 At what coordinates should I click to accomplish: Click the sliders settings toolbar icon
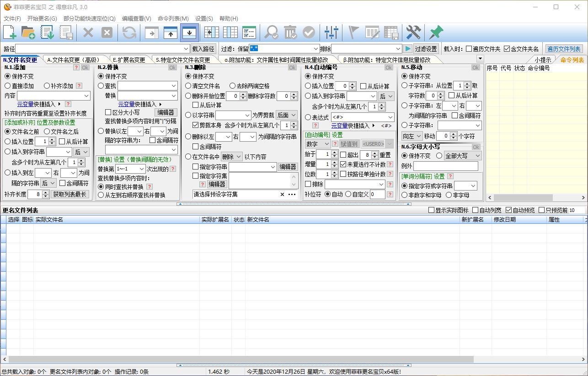point(331,32)
